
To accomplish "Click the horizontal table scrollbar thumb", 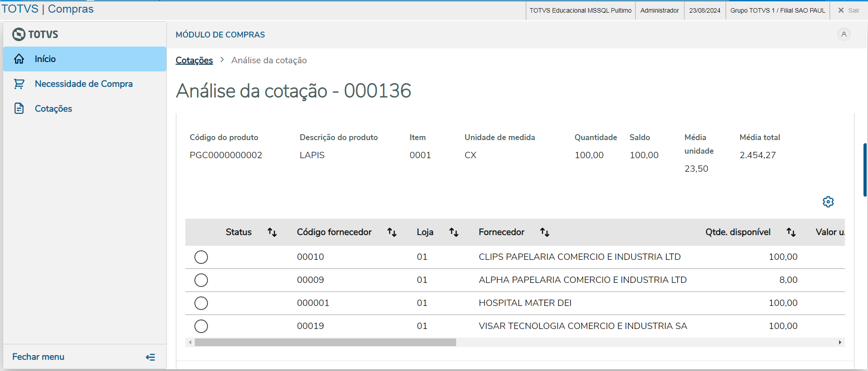I will click(x=325, y=343).
